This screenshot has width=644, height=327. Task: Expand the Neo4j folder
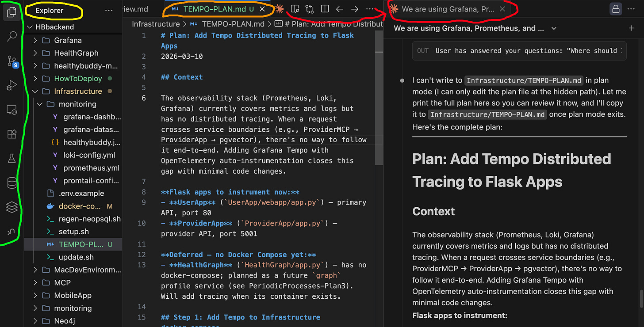tap(36, 321)
